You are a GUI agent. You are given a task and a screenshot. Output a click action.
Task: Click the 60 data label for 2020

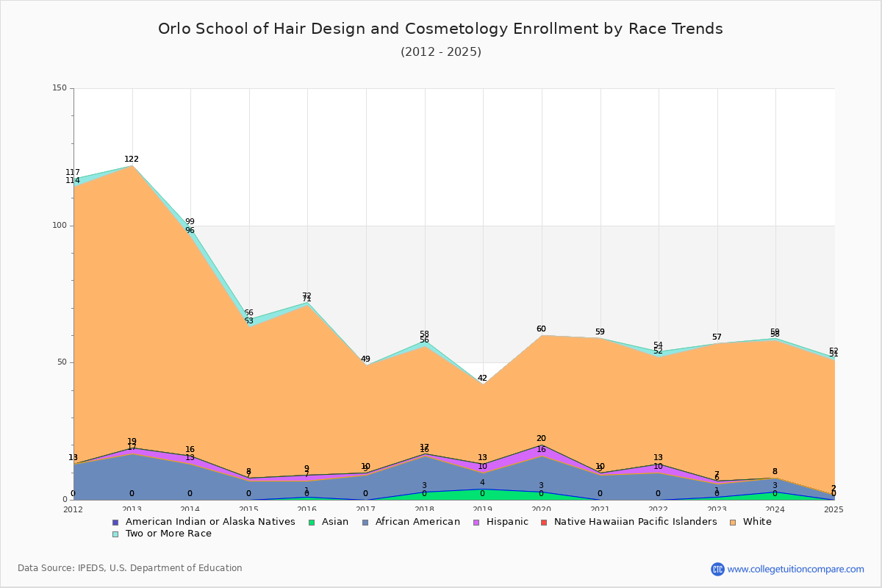pyautogui.click(x=541, y=329)
